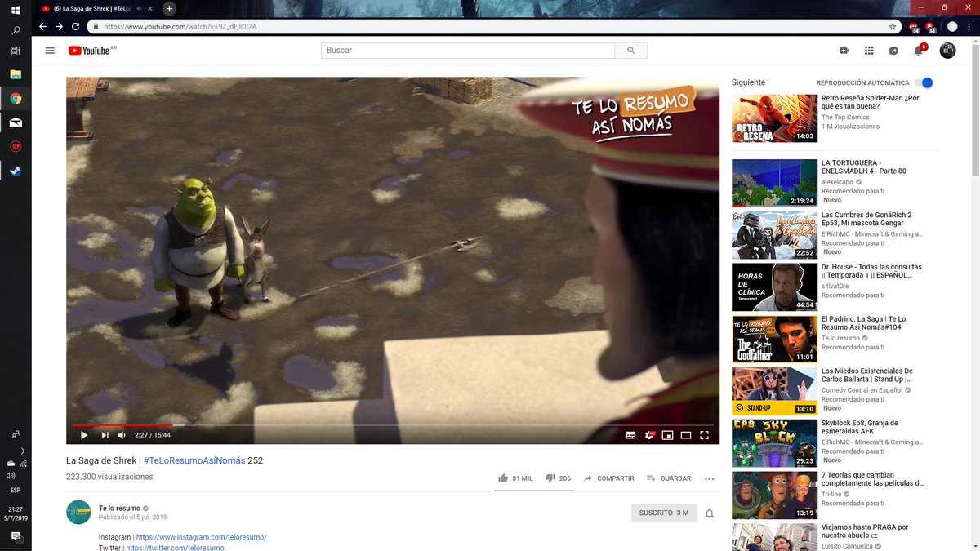The height and width of the screenshot is (551, 980).
Task: Turn on subtitles in the player
Action: tap(630, 435)
